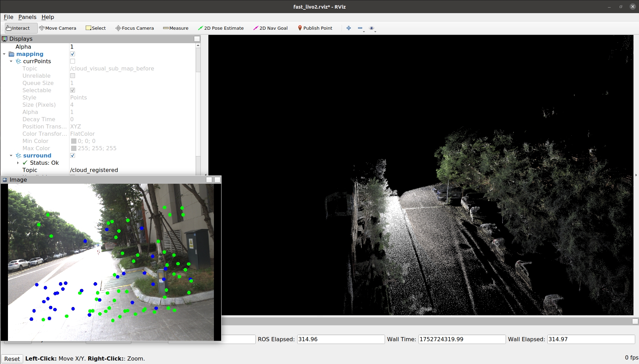Pick the Measure tool
Image resolution: width=639 pixels, height=364 pixels.
pos(176,28)
